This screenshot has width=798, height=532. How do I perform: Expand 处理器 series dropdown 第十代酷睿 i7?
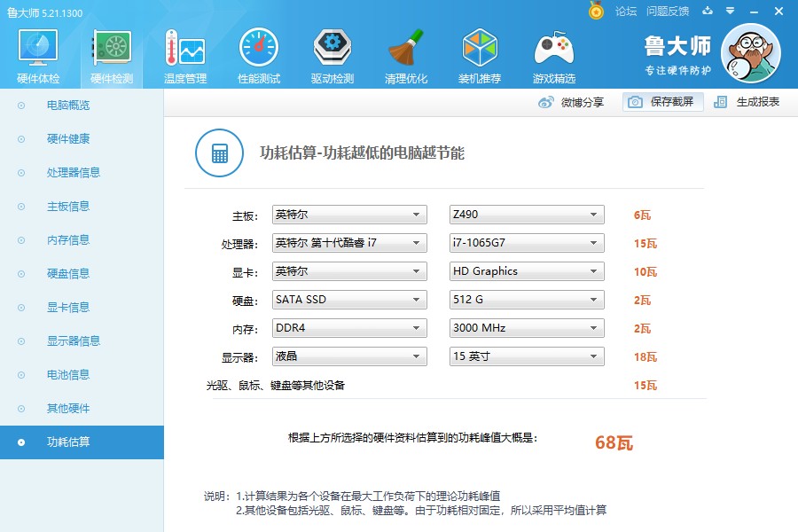tap(349, 243)
